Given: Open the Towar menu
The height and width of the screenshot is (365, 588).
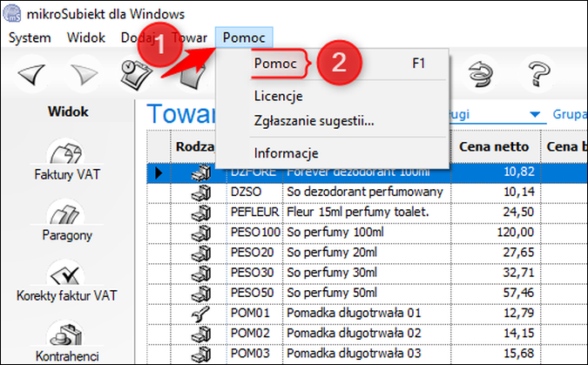Looking at the screenshot, I should [x=189, y=37].
